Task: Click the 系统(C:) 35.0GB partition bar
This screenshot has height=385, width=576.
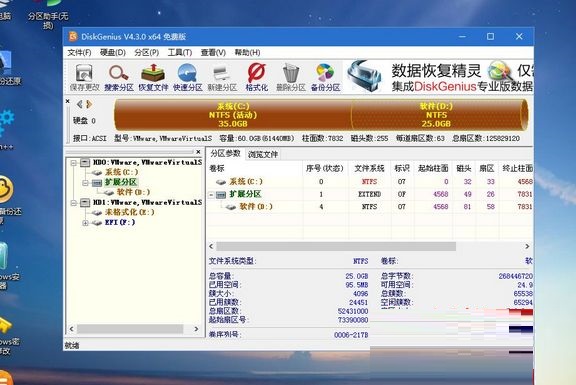Action: [x=233, y=115]
